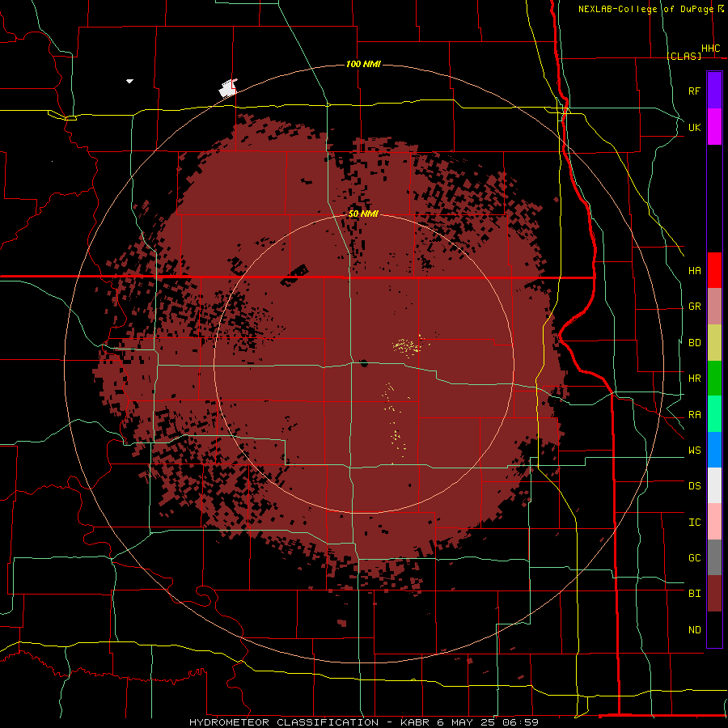
Task: Select the BD yellow legend swatch
Action: pos(714,343)
